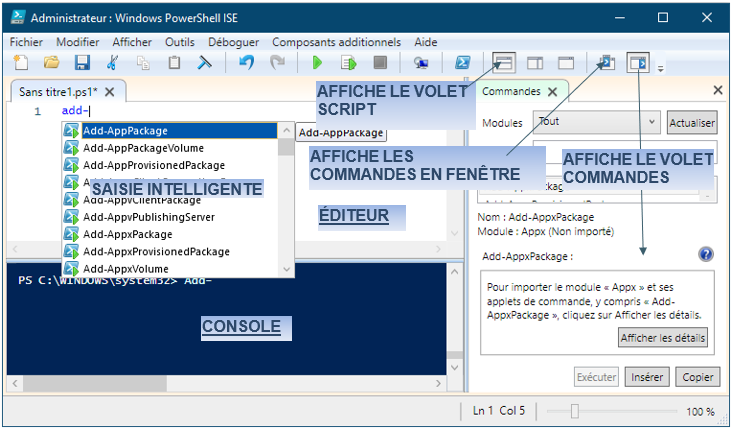Choose Add-AppxVolume suggestion
The height and width of the screenshot is (429, 735).
[170, 269]
